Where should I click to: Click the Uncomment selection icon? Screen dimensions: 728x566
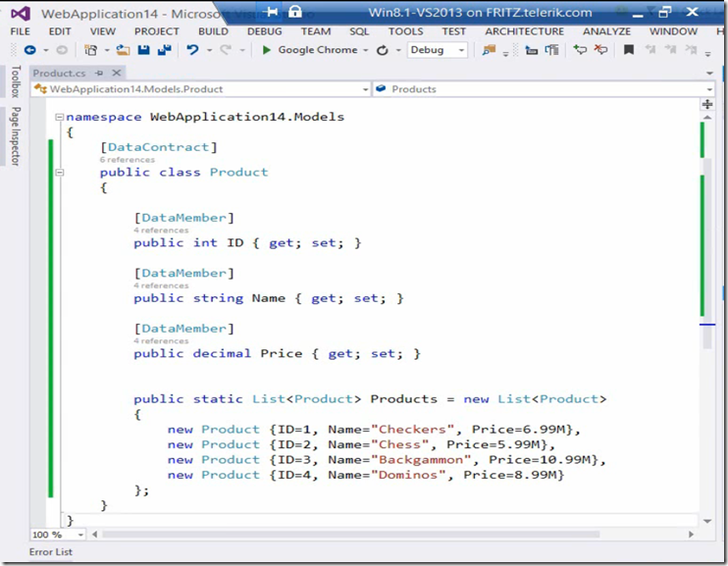[601, 50]
